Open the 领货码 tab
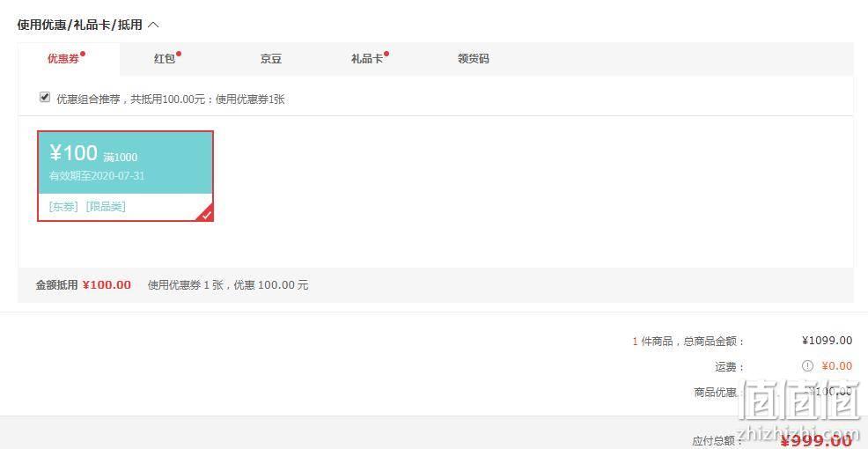This screenshot has width=868, height=449. point(474,59)
